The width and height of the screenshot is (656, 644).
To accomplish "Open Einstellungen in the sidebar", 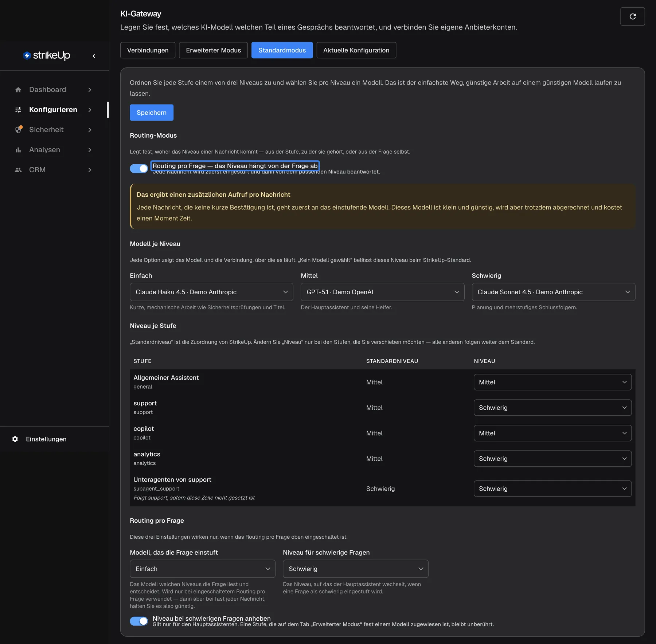I will coord(46,439).
